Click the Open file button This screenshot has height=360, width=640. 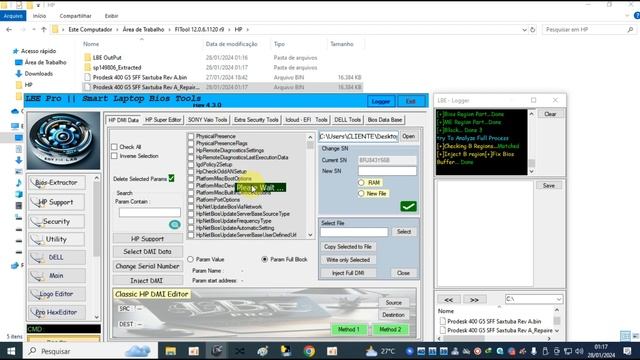409,136
